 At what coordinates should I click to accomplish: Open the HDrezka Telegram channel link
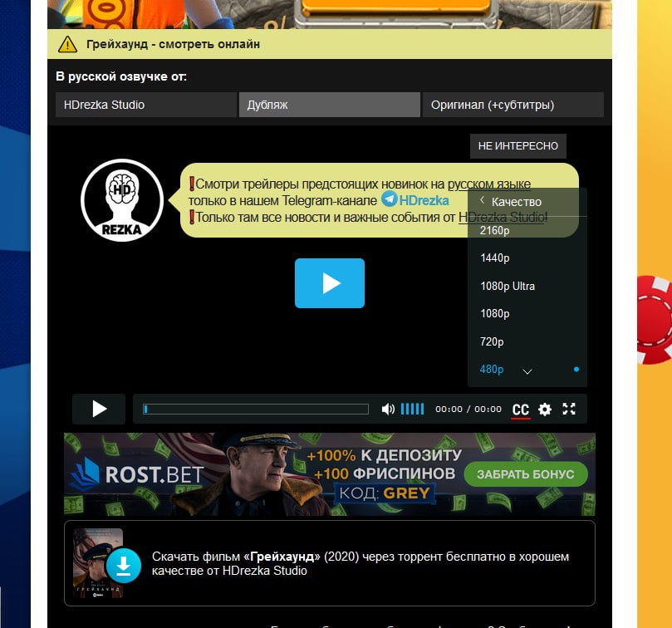coord(424,201)
